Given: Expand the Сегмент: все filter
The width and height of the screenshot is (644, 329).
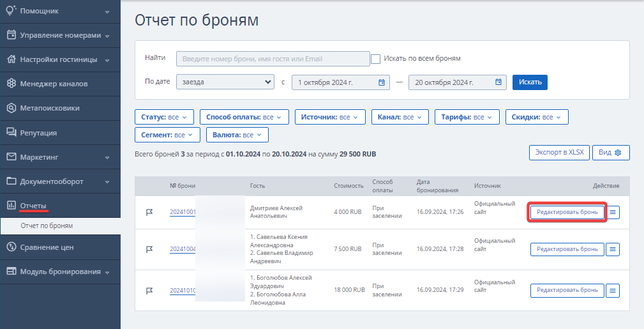Looking at the screenshot, I should coord(167,135).
